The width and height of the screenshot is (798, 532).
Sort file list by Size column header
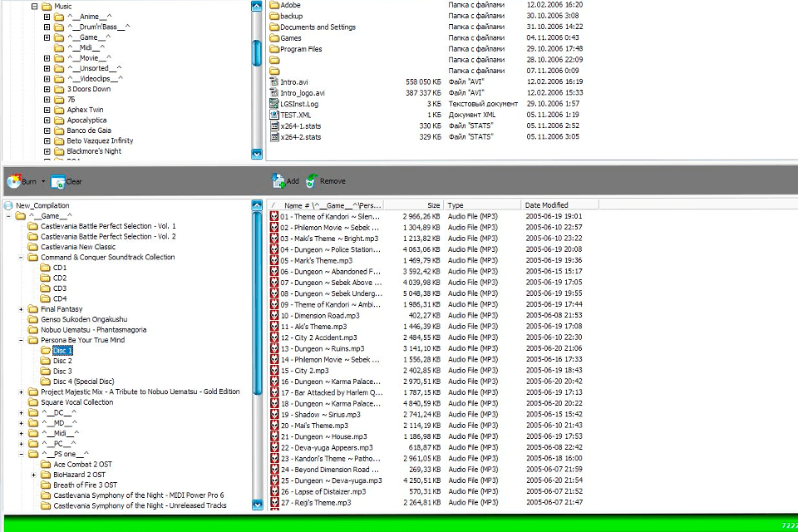(x=433, y=205)
